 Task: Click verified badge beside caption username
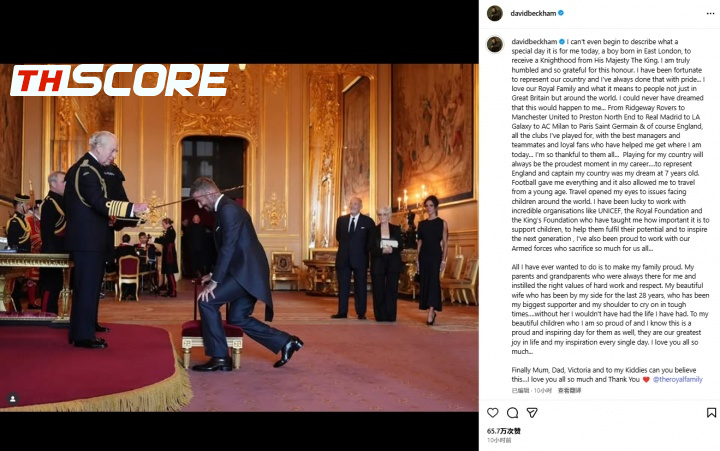(x=562, y=41)
